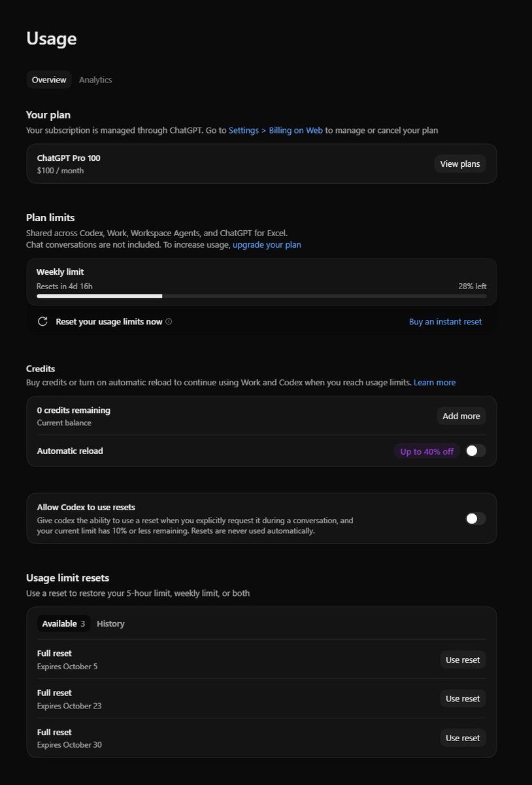
Task: Switch to the Overview tab
Action: [49, 80]
